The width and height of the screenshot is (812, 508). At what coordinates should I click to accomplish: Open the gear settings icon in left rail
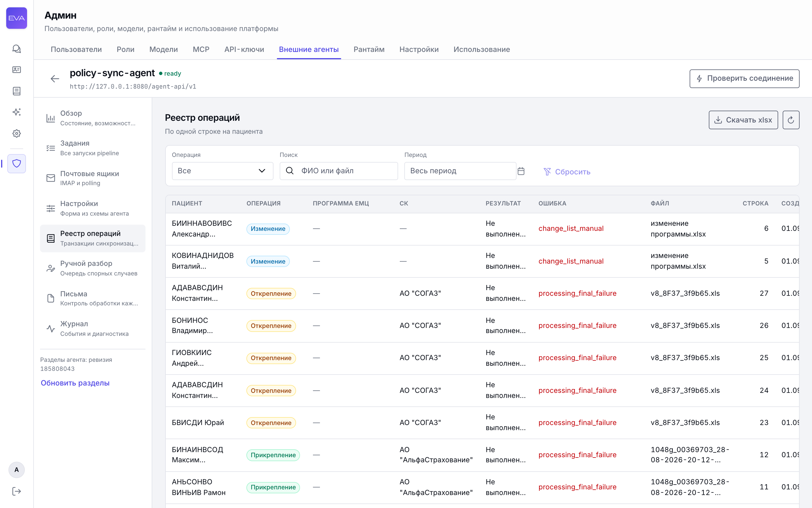16,133
